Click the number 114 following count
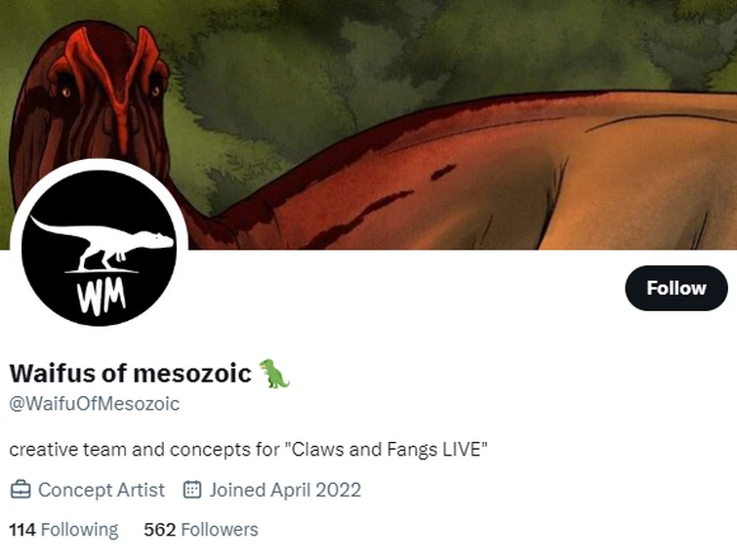Screen dimensions: 737x560 21,530
